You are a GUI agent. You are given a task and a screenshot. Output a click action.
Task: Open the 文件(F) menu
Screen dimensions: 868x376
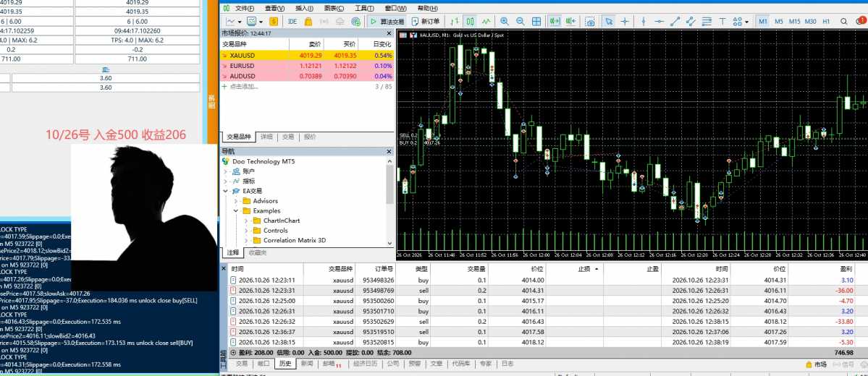(x=245, y=8)
